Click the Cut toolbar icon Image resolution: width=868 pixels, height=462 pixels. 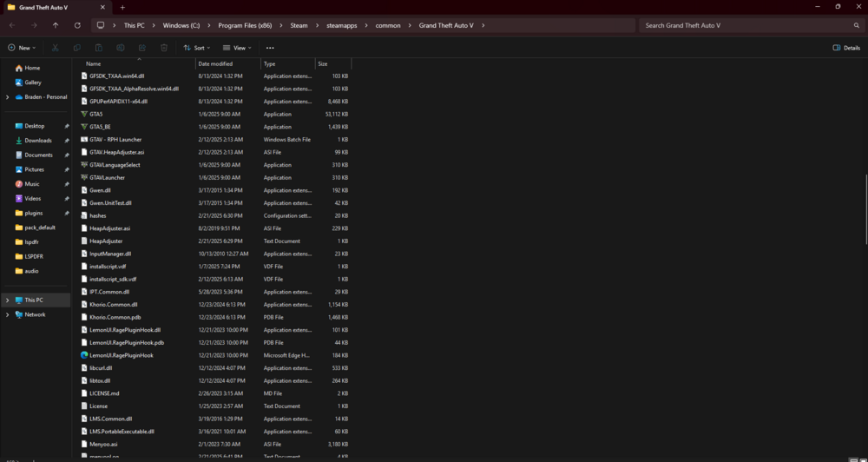point(56,48)
